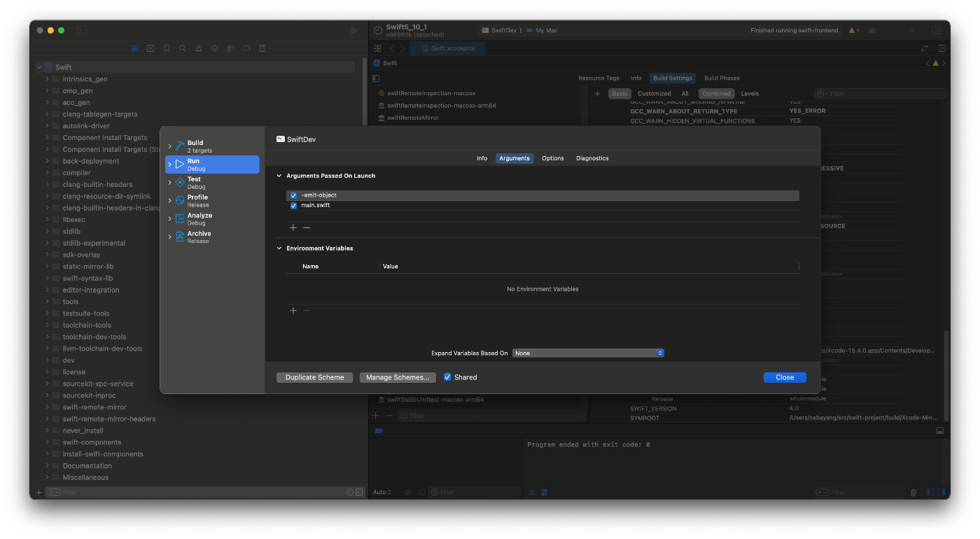Select the Archive action icon

180,237
